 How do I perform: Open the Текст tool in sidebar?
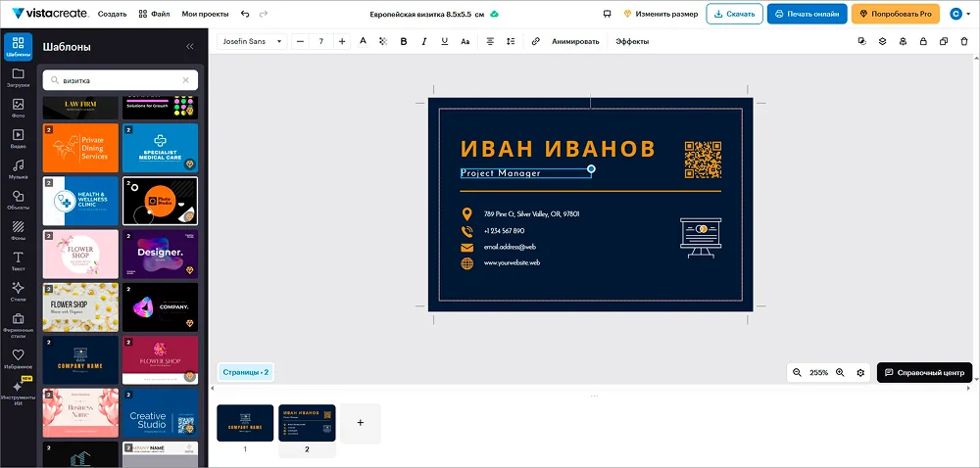click(18, 260)
